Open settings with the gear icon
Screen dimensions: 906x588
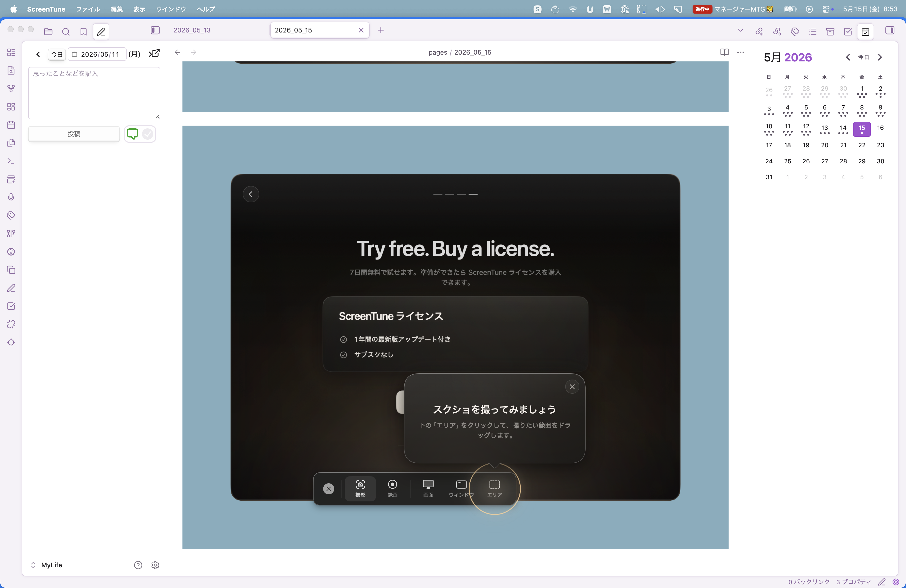click(155, 565)
